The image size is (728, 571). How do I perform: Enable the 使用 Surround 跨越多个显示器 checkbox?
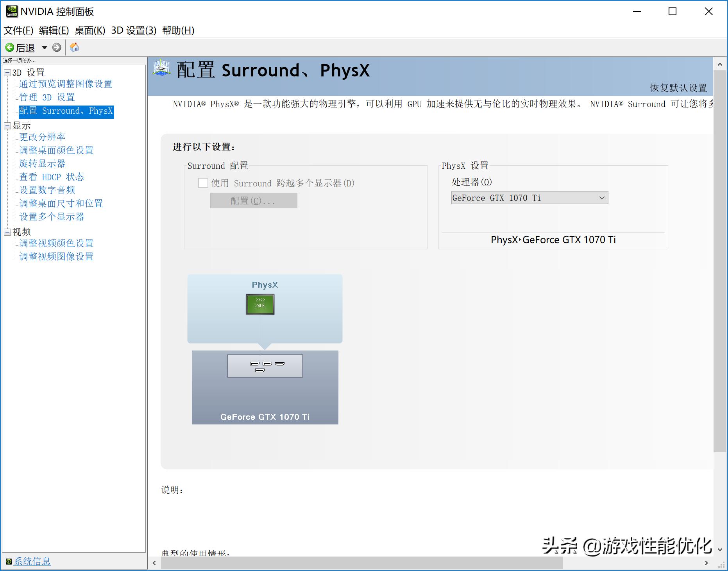click(x=203, y=183)
